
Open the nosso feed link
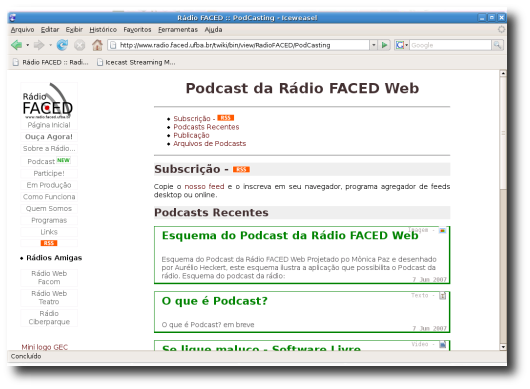pos(204,187)
